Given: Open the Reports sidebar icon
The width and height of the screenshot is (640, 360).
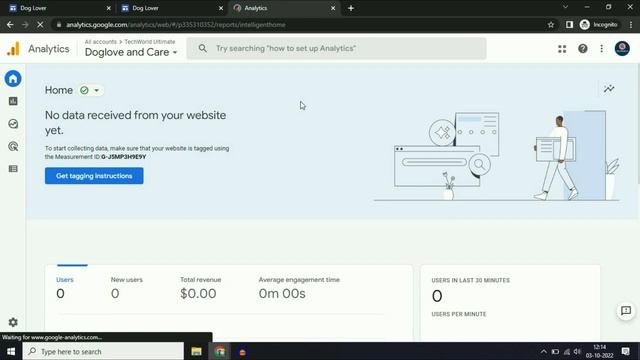Looking at the screenshot, I should [x=13, y=101].
